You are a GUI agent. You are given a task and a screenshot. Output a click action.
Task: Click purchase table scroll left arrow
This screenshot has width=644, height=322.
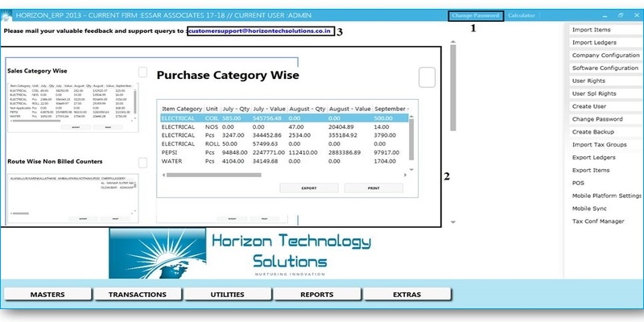tap(164, 175)
